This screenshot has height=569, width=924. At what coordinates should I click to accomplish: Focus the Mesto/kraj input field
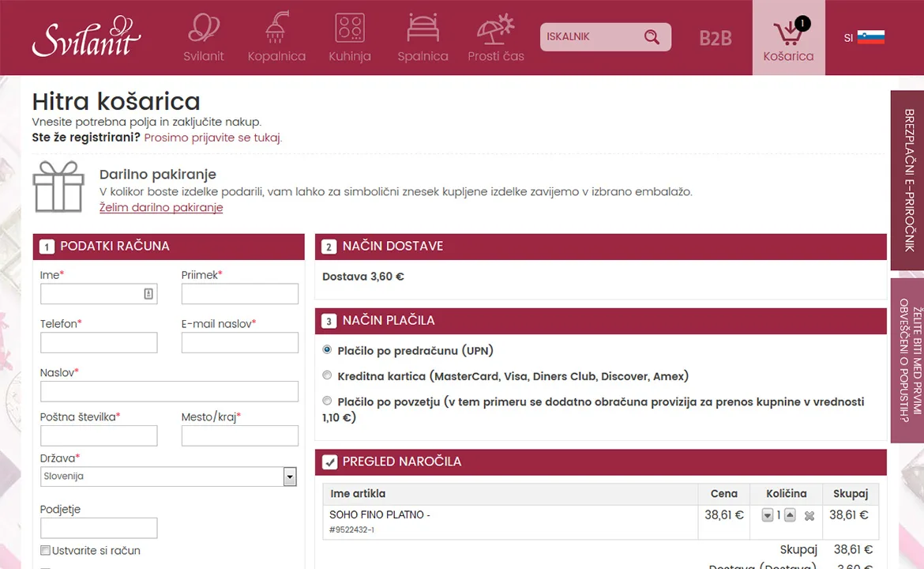pos(240,435)
